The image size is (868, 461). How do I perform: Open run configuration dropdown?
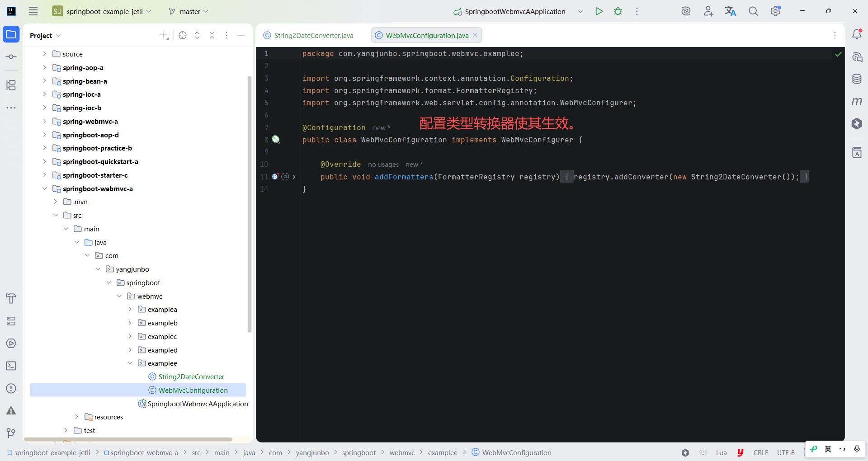[x=580, y=11]
